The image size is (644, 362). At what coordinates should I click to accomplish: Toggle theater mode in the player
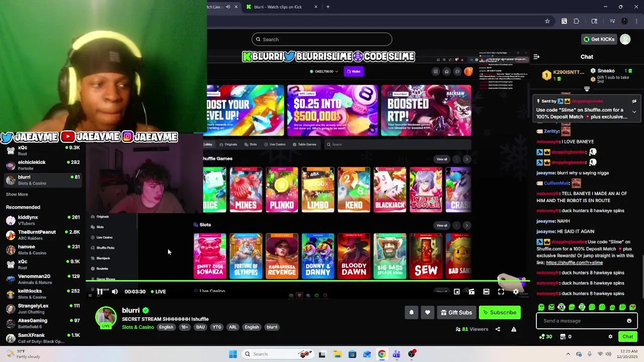click(486, 292)
